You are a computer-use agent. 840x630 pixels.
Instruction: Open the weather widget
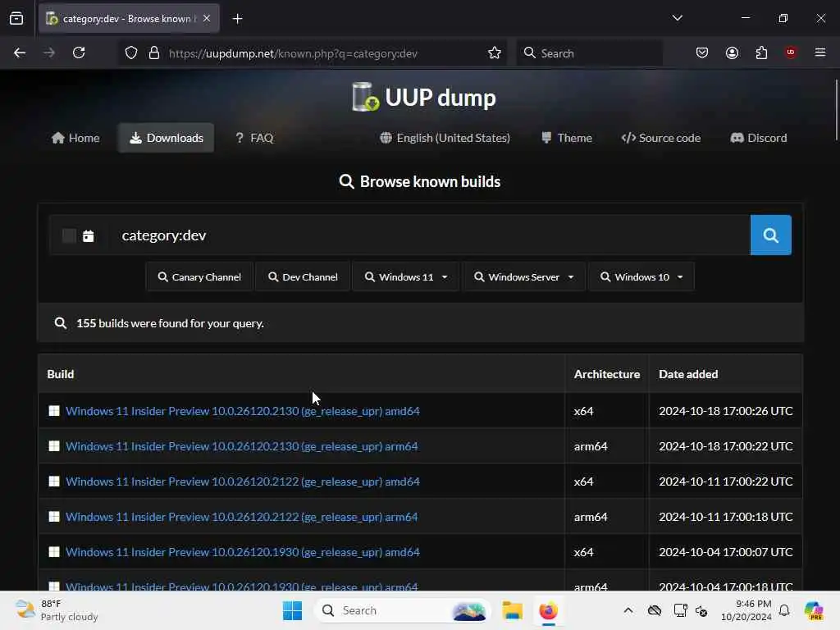(57, 610)
